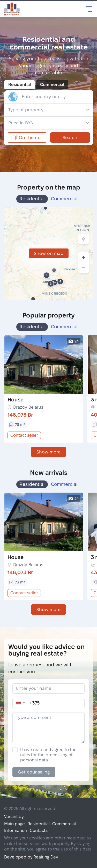Expand the Type of property dropdown
The width and height of the screenshot is (97, 868).
tap(48, 110)
